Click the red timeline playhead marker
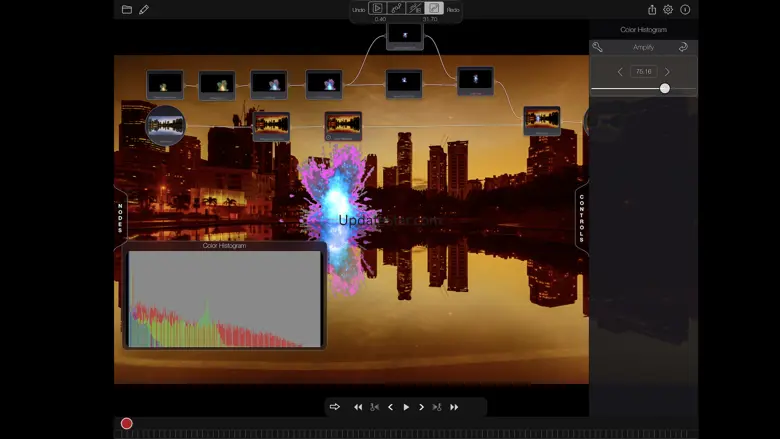This screenshot has height=439, width=780. pyautogui.click(x=127, y=423)
